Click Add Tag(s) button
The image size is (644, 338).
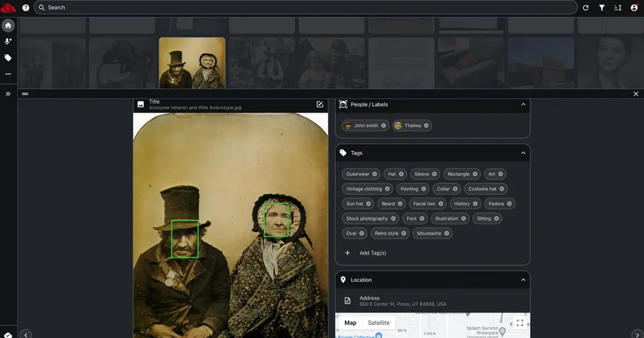point(372,253)
